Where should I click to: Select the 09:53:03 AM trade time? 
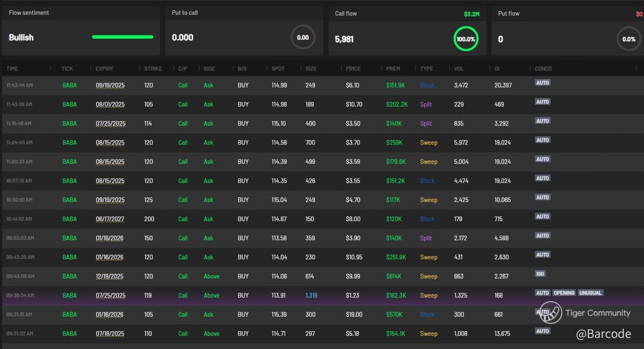pos(20,238)
